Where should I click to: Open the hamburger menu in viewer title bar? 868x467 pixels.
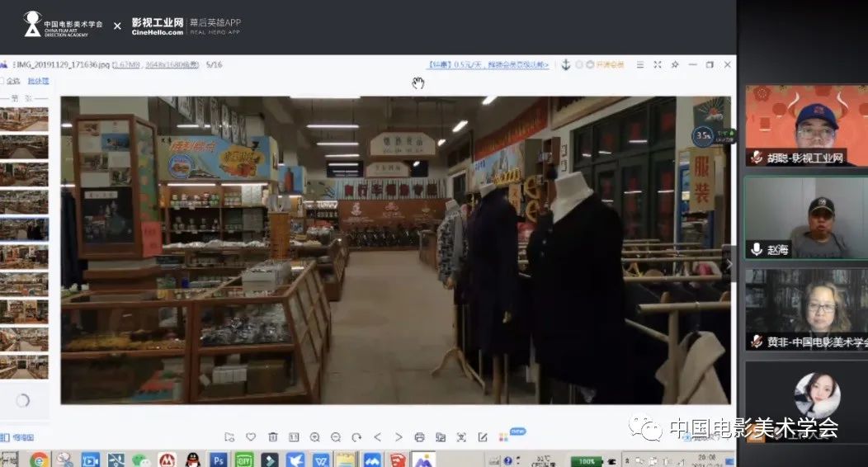coord(639,64)
